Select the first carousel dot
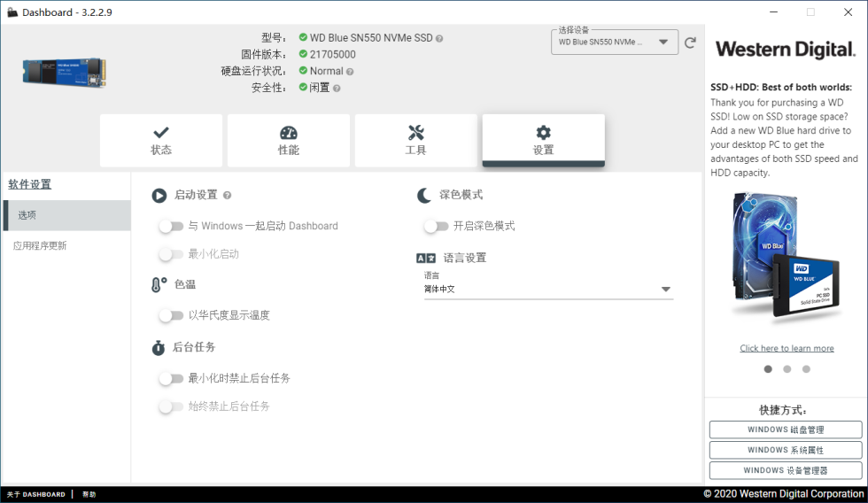This screenshot has width=868, height=503. [768, 369]
